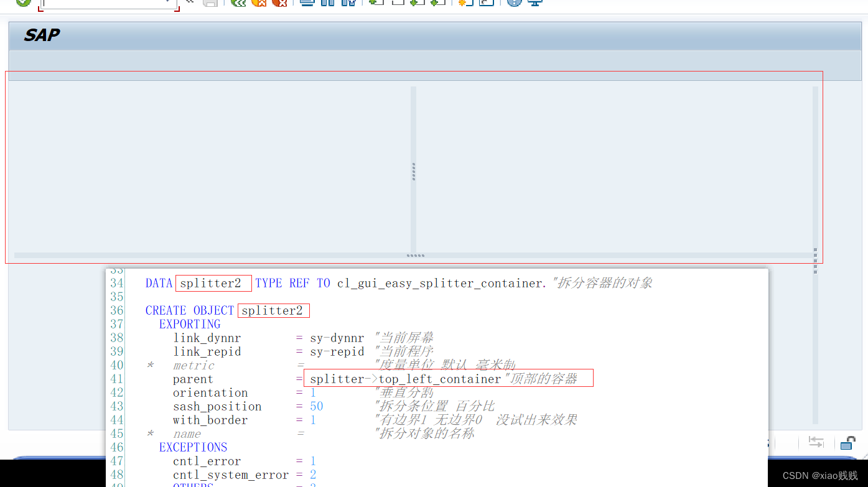Viewport: 868px width, 487px height.
Task: Click the sash_position value 50
Action: point(317,406)
